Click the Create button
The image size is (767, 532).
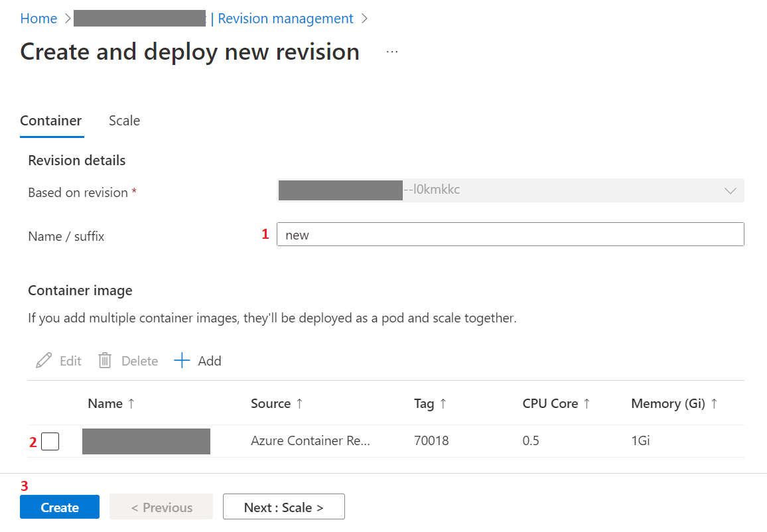click(59, 507)
